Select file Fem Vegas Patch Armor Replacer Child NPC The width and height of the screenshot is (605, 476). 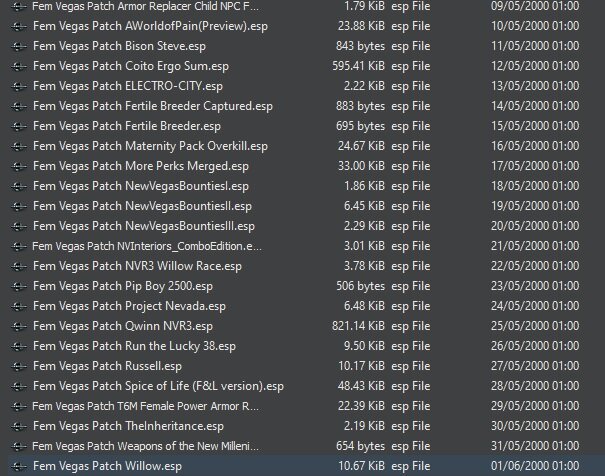coord(145,7)
